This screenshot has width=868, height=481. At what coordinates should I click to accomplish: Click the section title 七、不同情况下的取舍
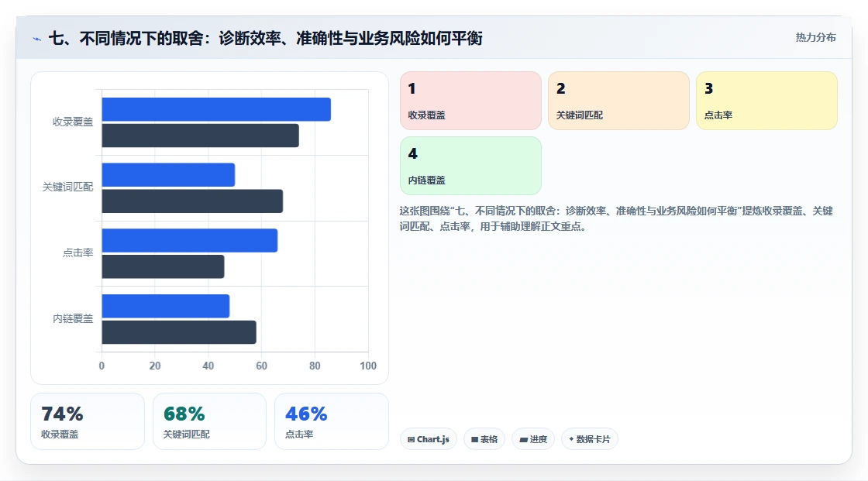coord(265,38)
